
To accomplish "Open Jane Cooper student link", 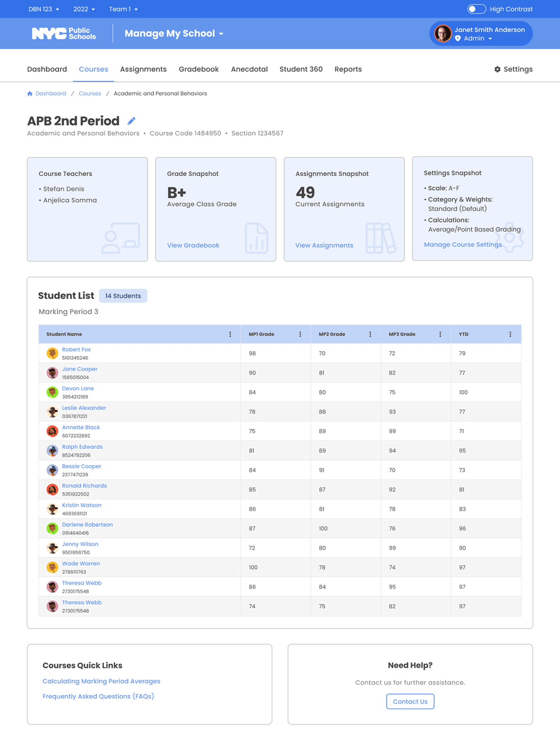I will coord(79,369).
